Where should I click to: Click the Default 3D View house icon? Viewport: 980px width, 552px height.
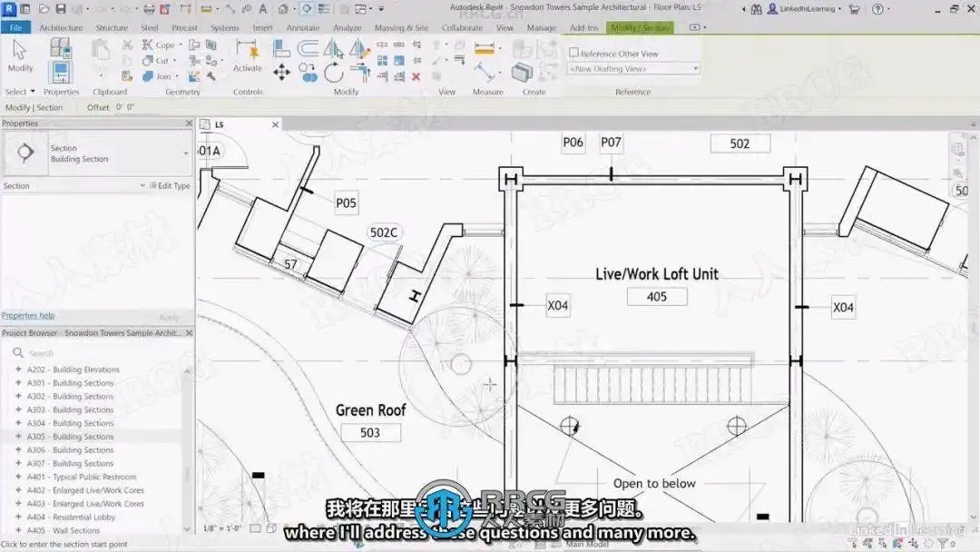(x=283, y=9)
